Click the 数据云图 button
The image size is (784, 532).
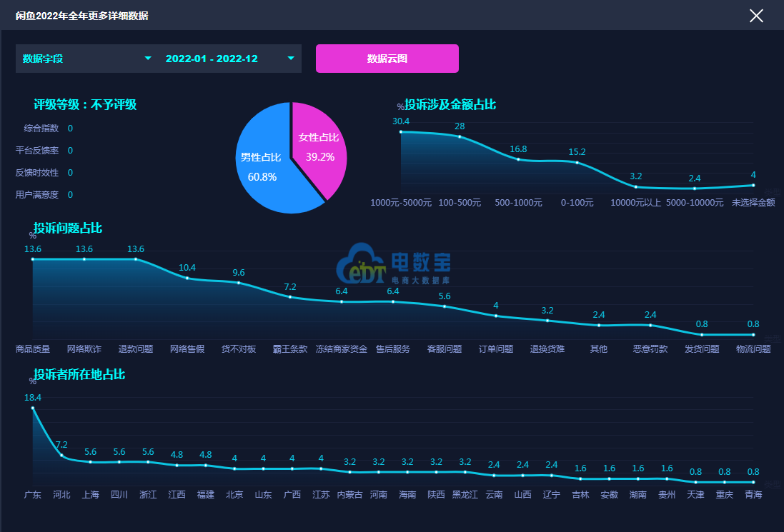tap(387, 59)
